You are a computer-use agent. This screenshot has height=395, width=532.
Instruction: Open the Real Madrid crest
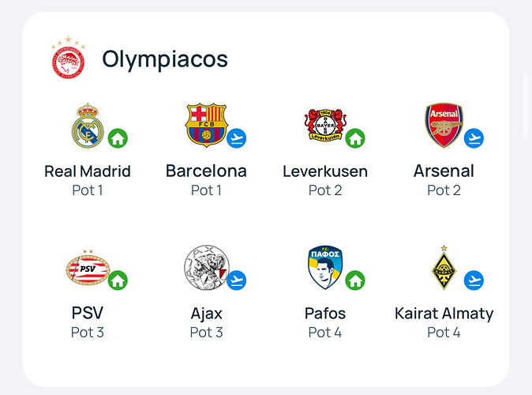pos(88,126)
